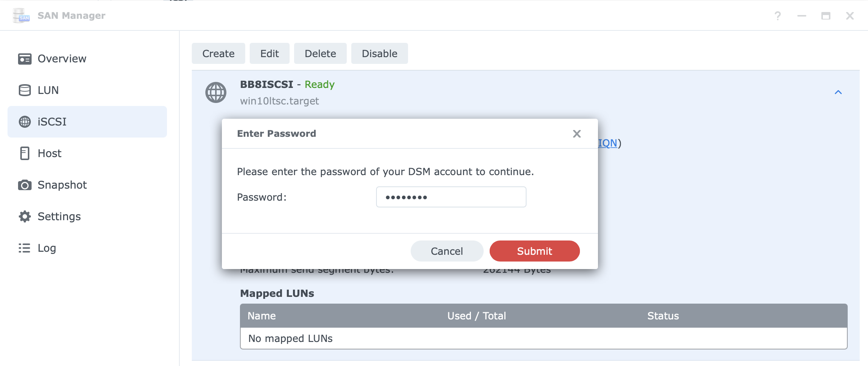Click the Snapshot camera icon
Image resolution: width=868 pixels, height=366 pixels.
pos(25,185)
